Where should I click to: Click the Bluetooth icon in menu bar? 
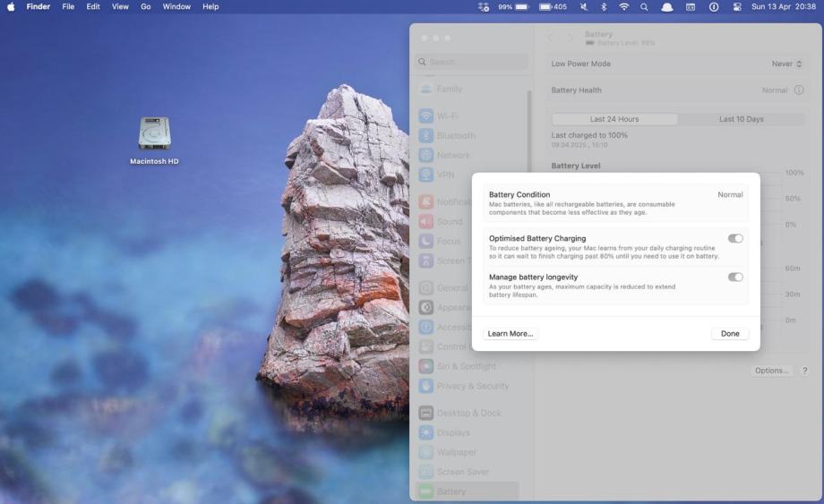click(604, 6)
